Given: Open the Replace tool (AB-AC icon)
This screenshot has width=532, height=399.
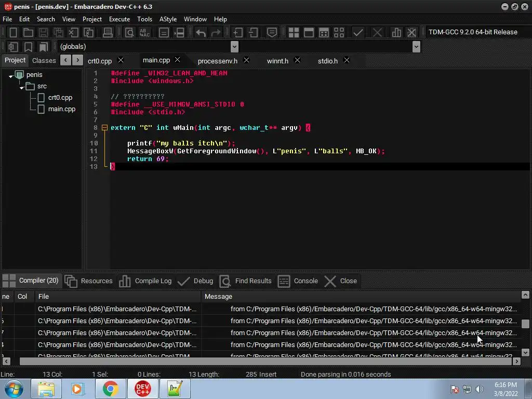Looking at the screenshot, I should (x=145, y=33).
